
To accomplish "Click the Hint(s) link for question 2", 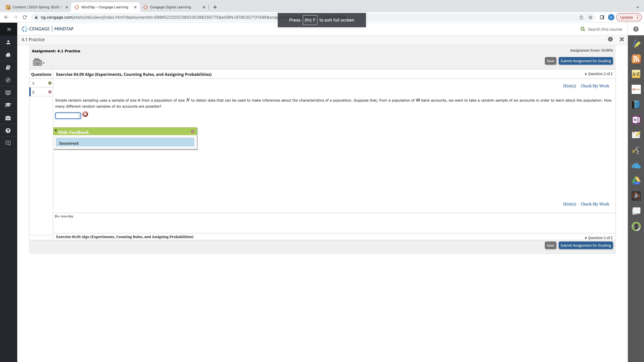I will (x=569, y=86).
